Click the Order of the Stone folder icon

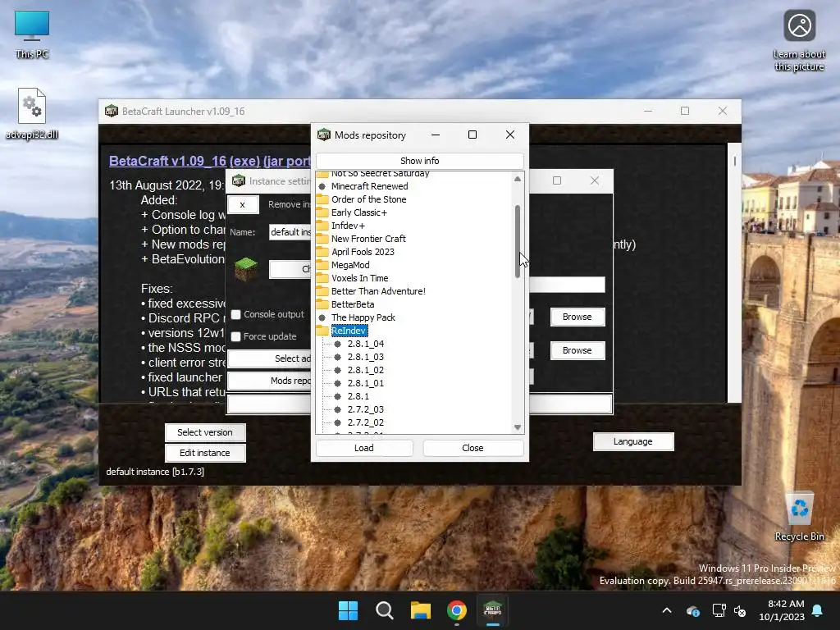point(322,199)
